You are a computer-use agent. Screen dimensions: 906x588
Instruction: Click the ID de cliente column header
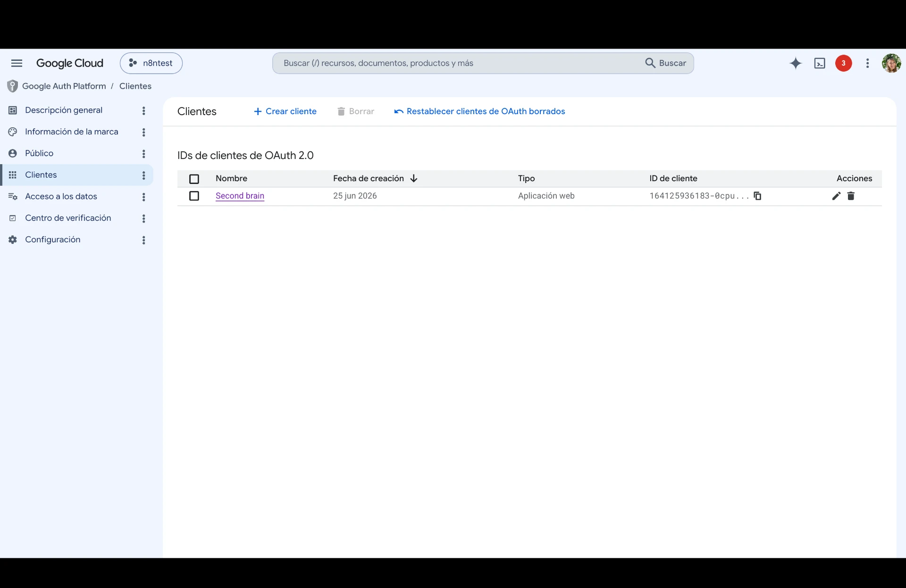pyautogui.click(x=673, y=178)
